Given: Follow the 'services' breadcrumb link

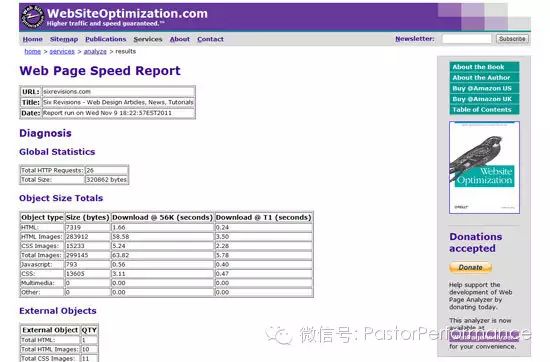Looking at the screenshot, I should click(62, 52).
